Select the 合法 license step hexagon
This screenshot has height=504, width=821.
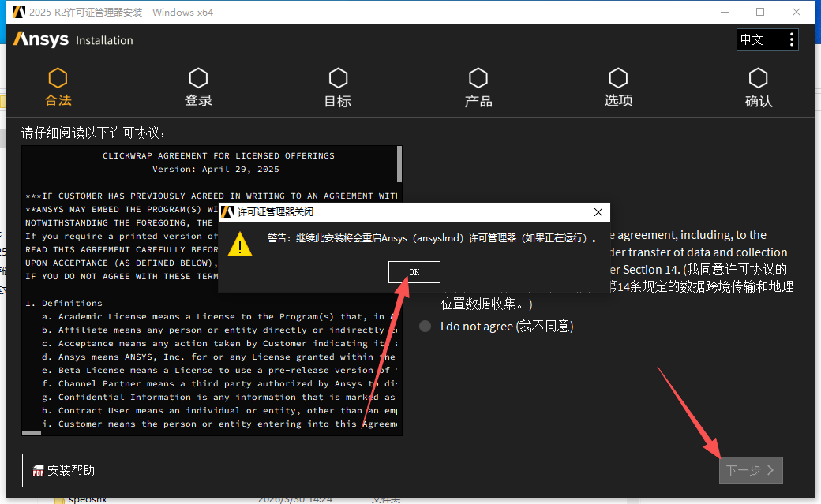tap(58, 79)
